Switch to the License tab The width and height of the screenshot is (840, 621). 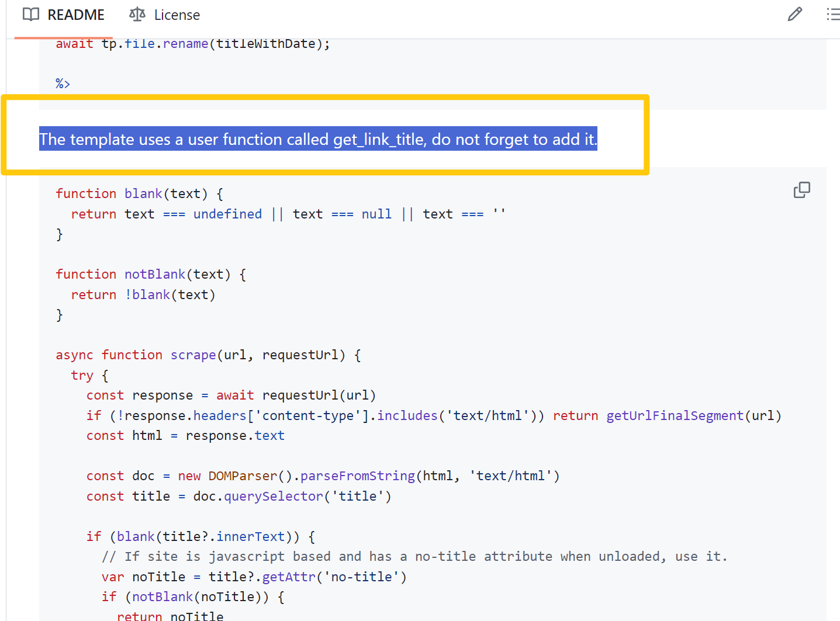[164, 15]
